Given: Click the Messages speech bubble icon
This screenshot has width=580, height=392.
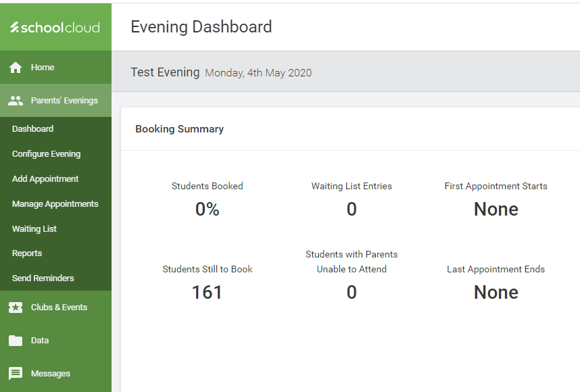Looking at the screenshot, I should (16, 374).
